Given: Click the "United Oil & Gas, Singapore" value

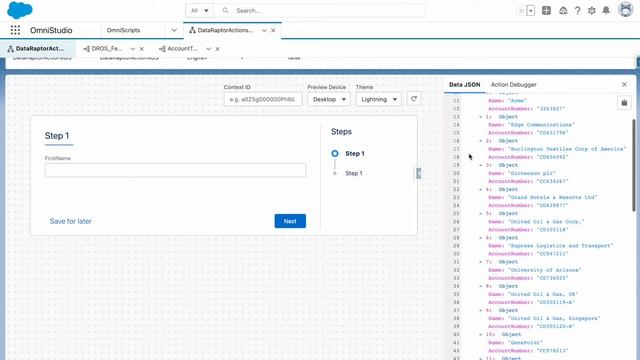Looking at the screenshot, I should click(554, 318).
